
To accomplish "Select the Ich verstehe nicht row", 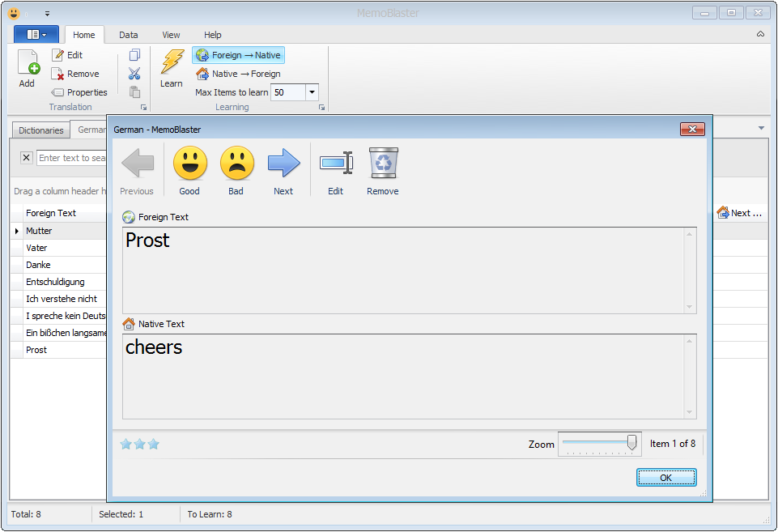I will (58, 298).
